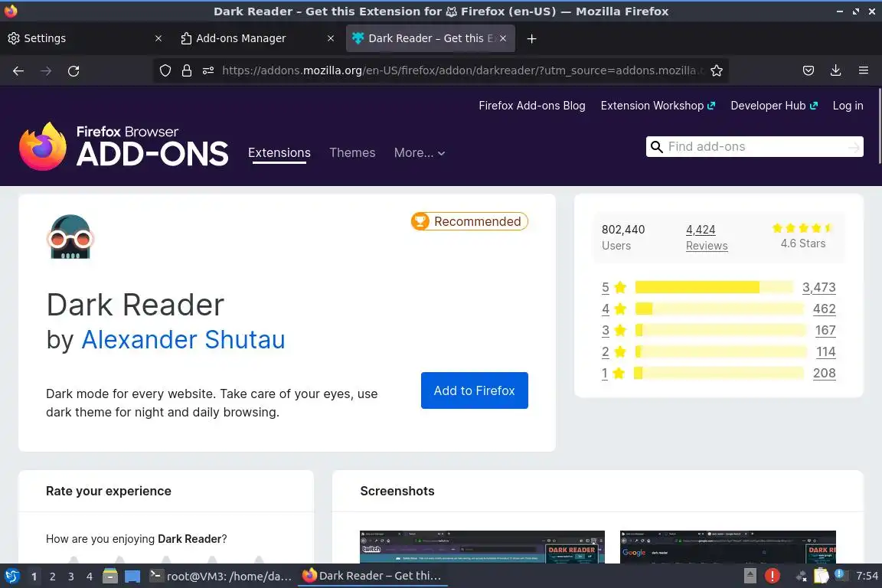
Task: Click the Log in link
Action: (x=848, y=106)
